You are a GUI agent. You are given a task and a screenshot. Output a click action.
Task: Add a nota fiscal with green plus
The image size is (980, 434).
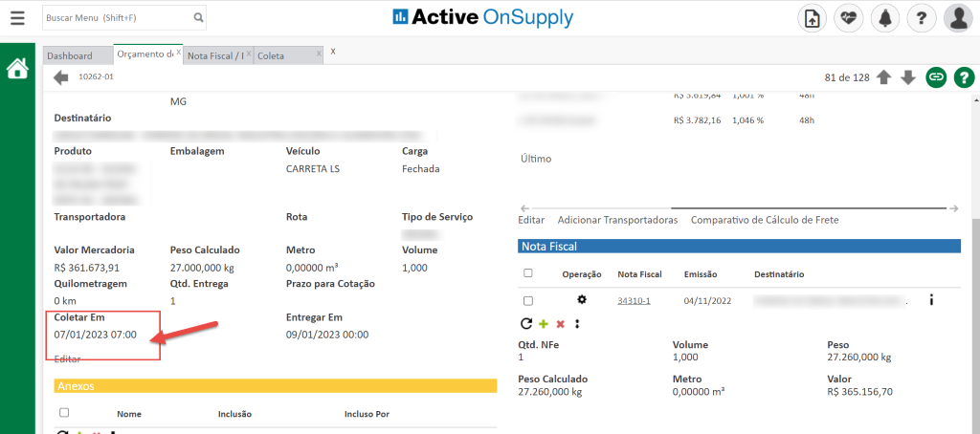[x=544, y=323]
